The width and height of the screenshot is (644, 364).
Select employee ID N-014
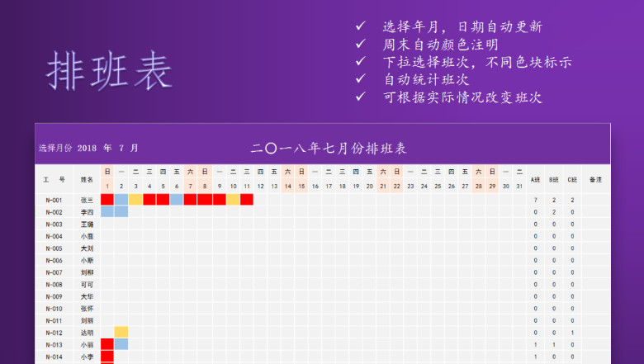(x=54, y=357)
